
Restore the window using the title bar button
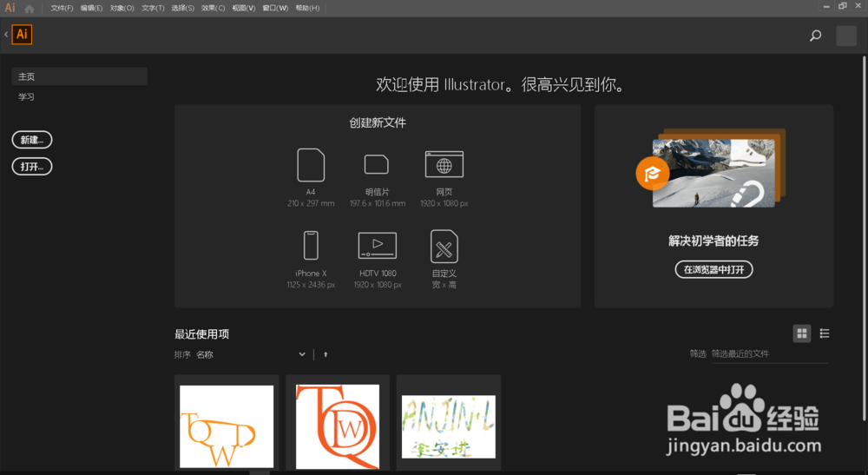coord(843,5)
